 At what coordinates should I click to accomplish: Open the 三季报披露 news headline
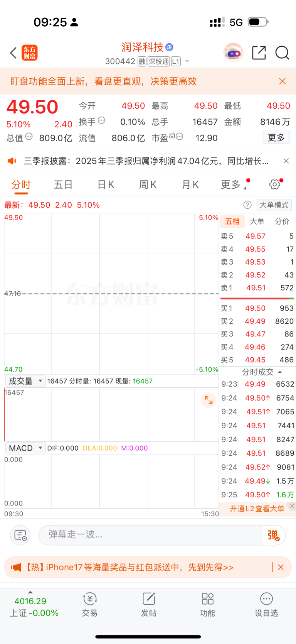click(146, 161)
